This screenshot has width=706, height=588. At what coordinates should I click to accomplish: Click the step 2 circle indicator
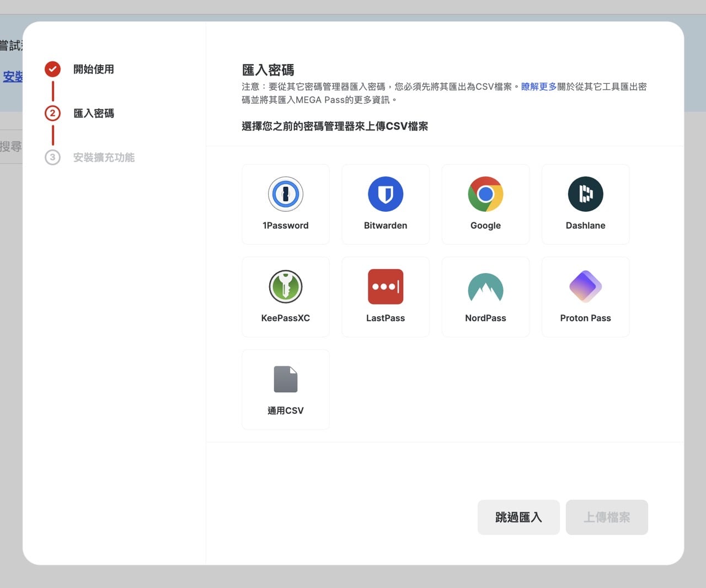click(52, 113)
